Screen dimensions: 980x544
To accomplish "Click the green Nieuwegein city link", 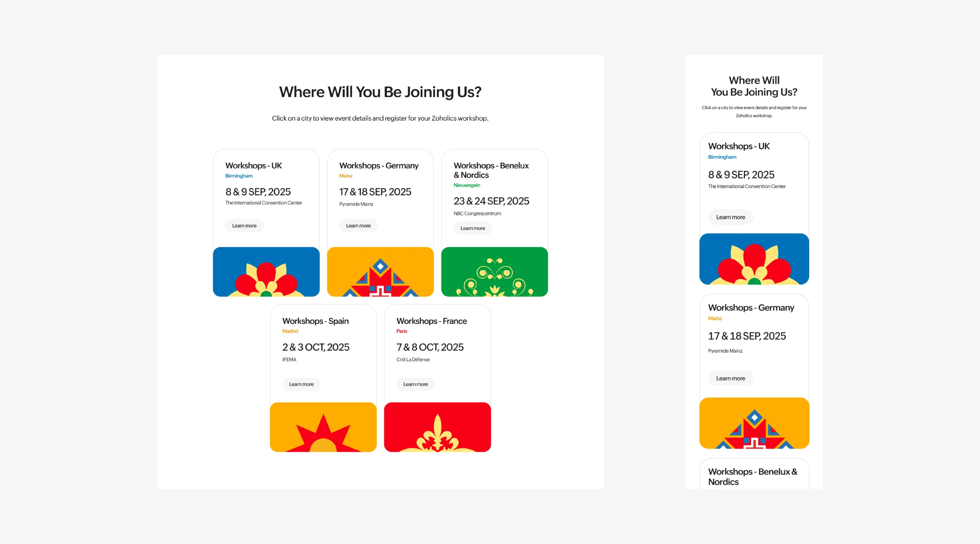I will 467,185.
